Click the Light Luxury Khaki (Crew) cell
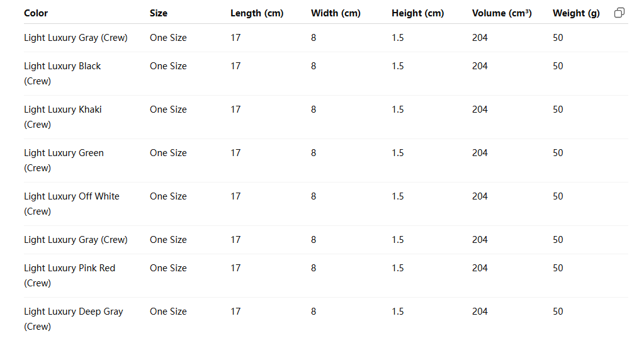Viewport: 644px width, 343px height. 62,117
